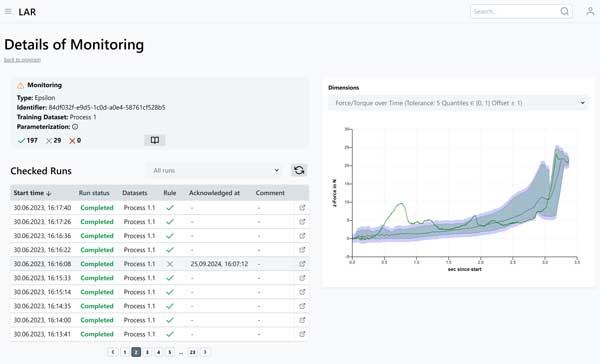Viewport: 600px width, 364px height.
Task: Open details for run 16:14:35
Action: pos(302,306)
